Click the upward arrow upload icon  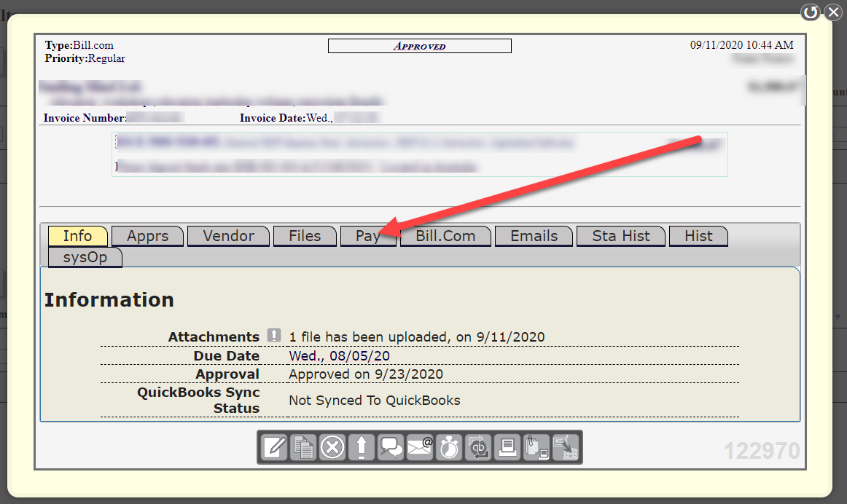coord(362,447)
